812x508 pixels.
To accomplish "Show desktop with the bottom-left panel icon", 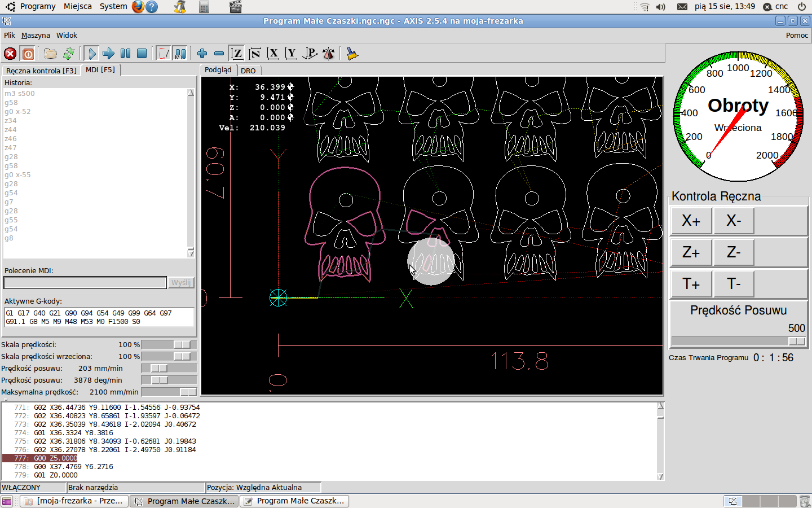I will 7,501.
